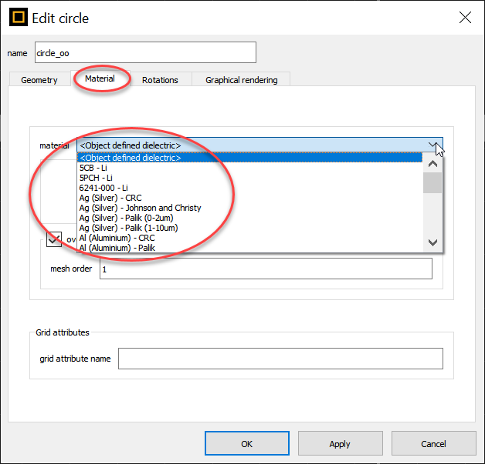The image size is (486, 464).
Task: Collapse the material combo box
Action: tap(433, 145)
